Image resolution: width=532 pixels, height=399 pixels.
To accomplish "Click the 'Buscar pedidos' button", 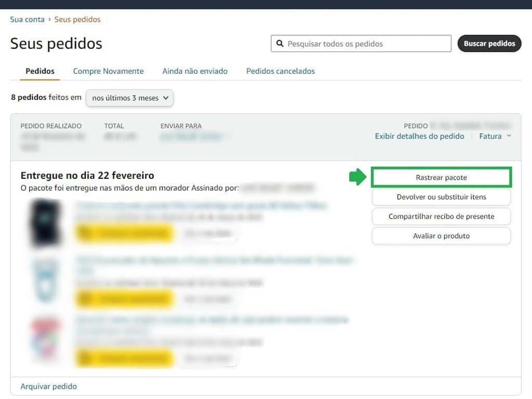I will click(x=489, y=44).
